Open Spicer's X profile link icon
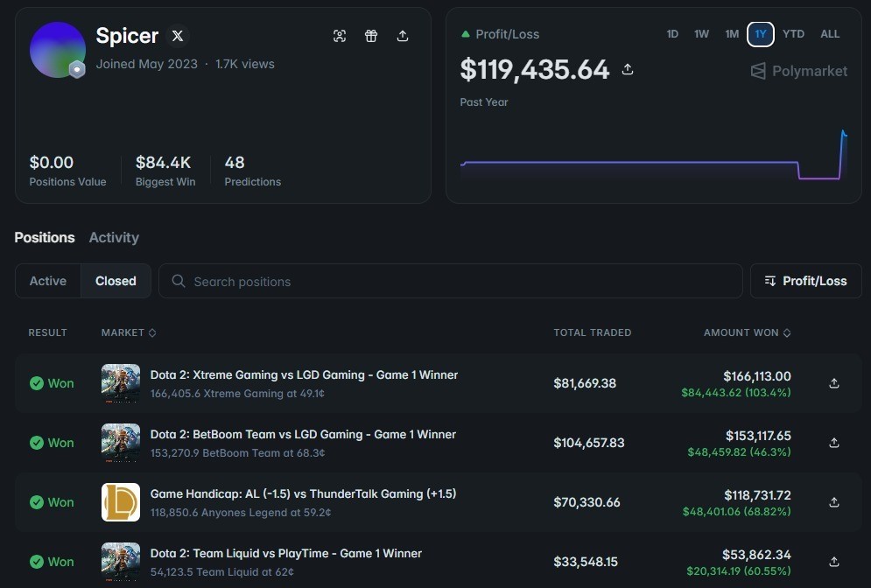Image resolution: width=871 pixels, height=588 pixels. click(177, 36)
